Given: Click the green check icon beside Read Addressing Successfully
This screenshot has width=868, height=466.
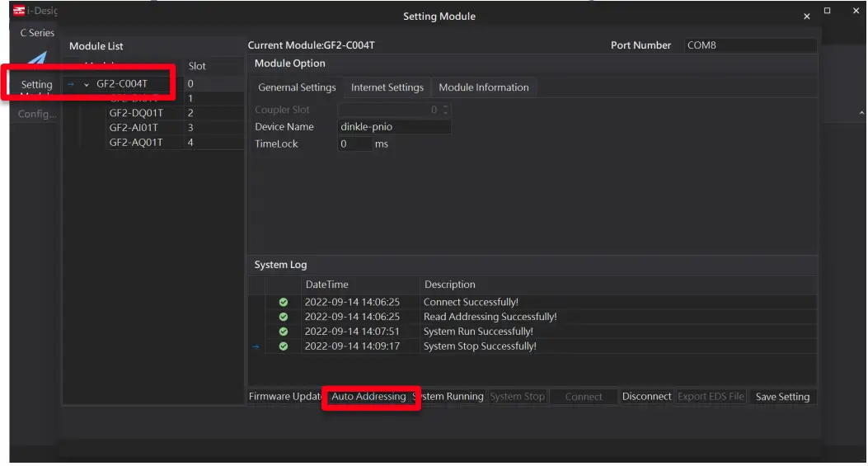Looking at the screenshot, I should (x=284, y=318).
